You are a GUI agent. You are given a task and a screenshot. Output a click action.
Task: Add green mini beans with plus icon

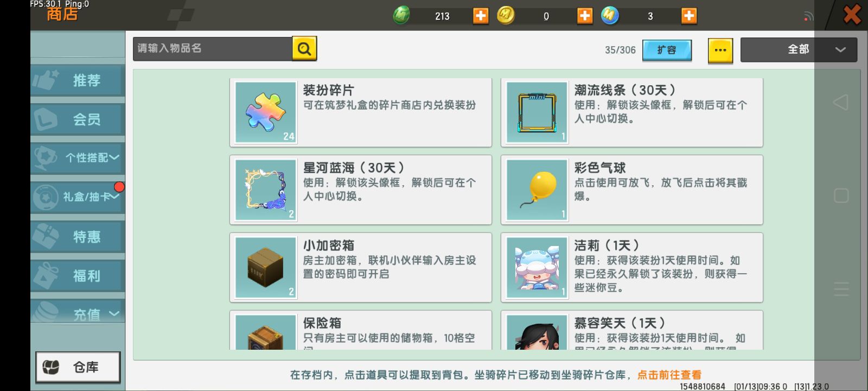point(481,16)
